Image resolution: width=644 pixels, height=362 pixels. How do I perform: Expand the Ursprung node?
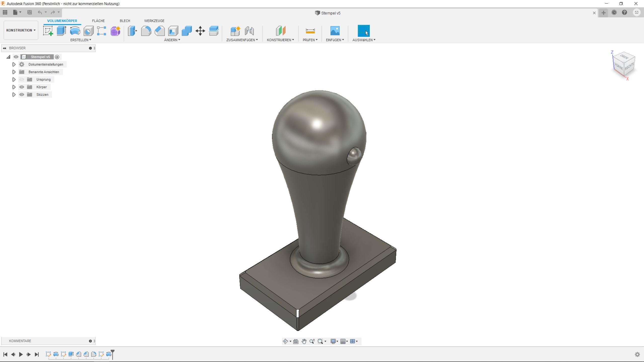14,79
